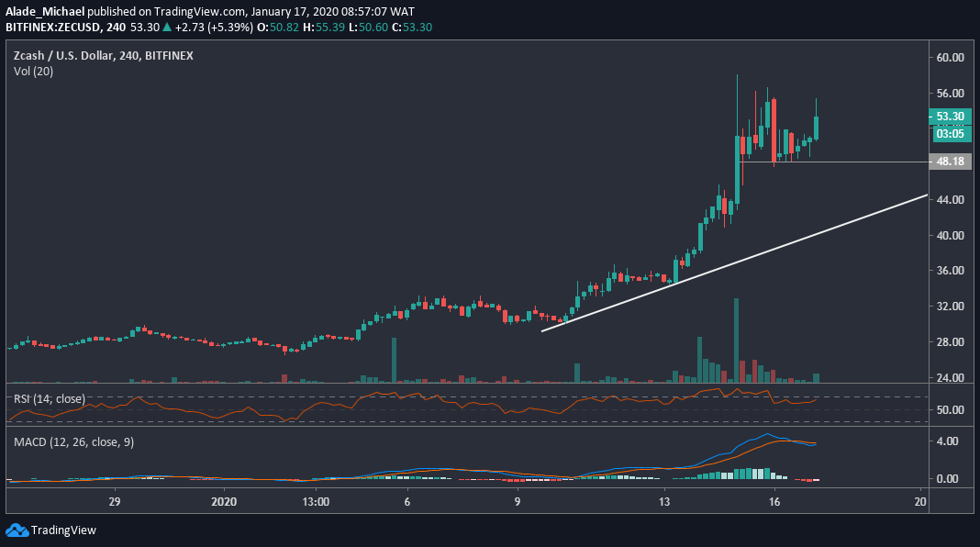Screen dimensions: 980x547
Task: Click the green up-arrow price change icon
Action: click(x=165, y=28)
